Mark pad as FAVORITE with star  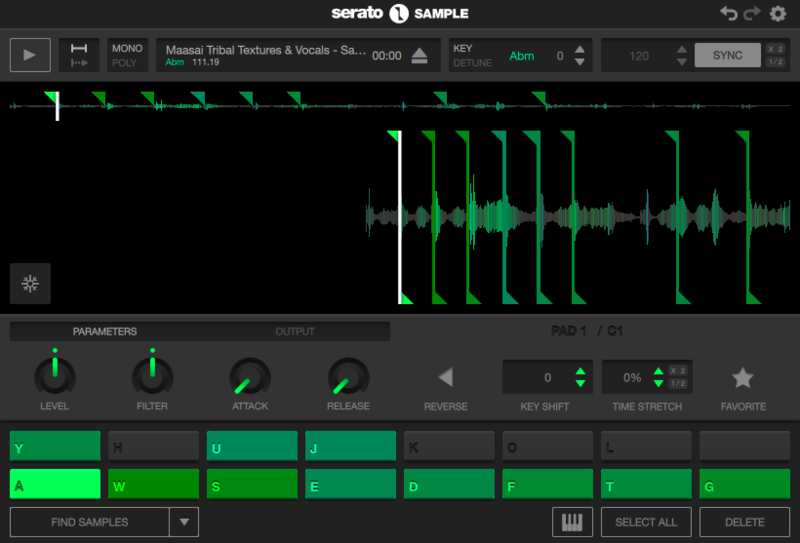click(742, 378)
